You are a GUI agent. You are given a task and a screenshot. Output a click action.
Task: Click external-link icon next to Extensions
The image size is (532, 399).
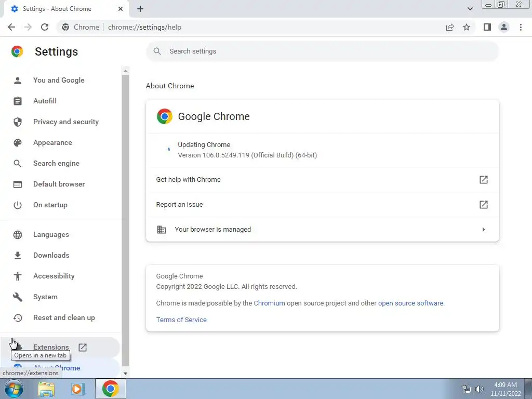(x=83, y=347)
